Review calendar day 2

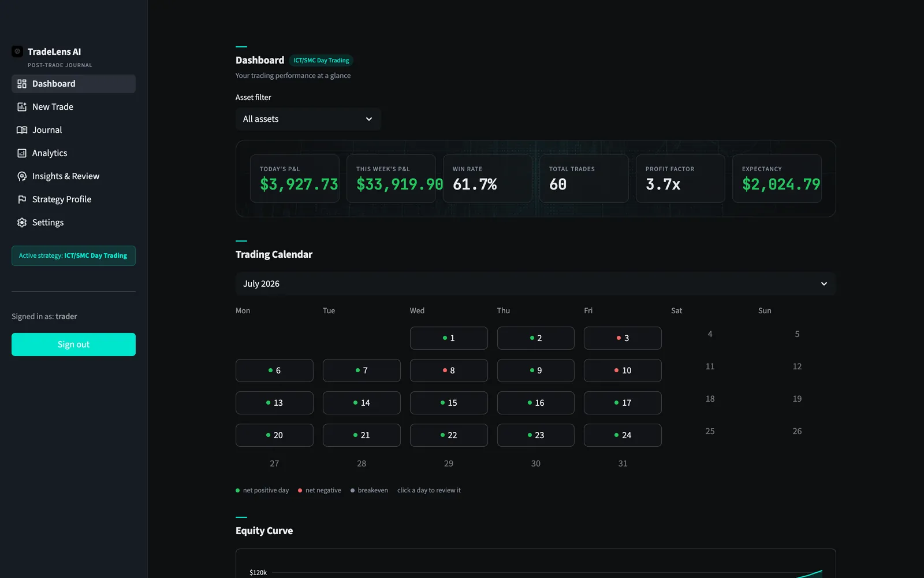click(x=536, y=338)
